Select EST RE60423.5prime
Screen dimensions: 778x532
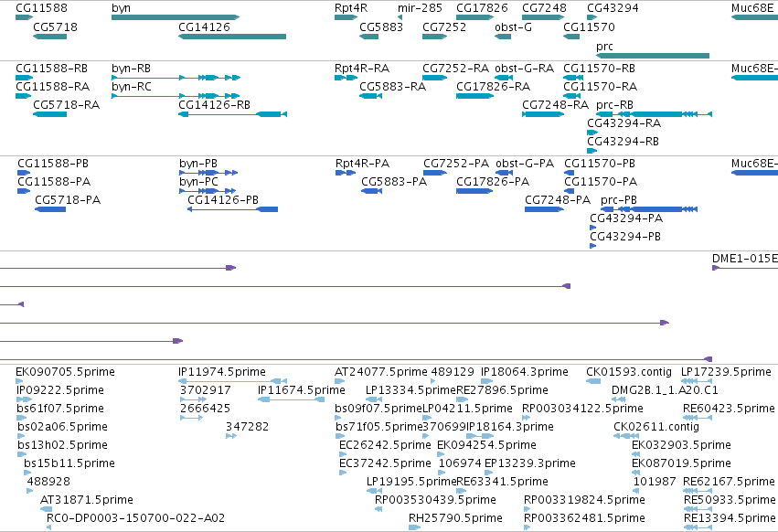pos(698,418)
